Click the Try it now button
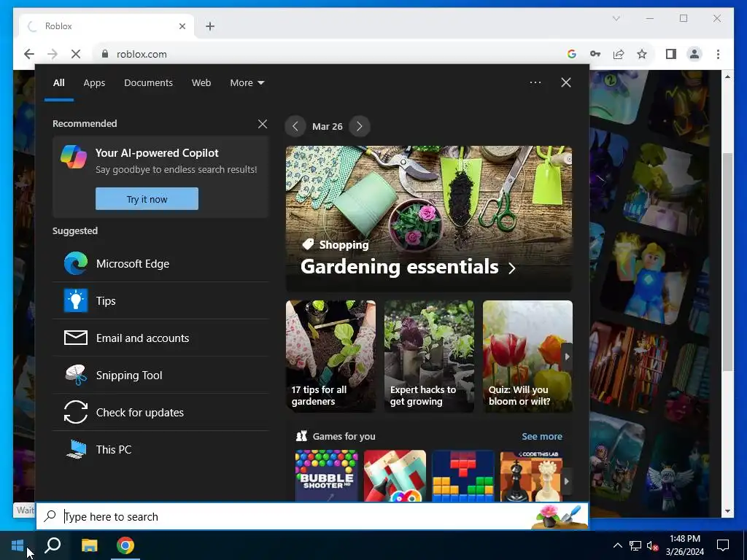Viewport: 747px width, 560px height. pyautogui.click(x=147, y=198)
